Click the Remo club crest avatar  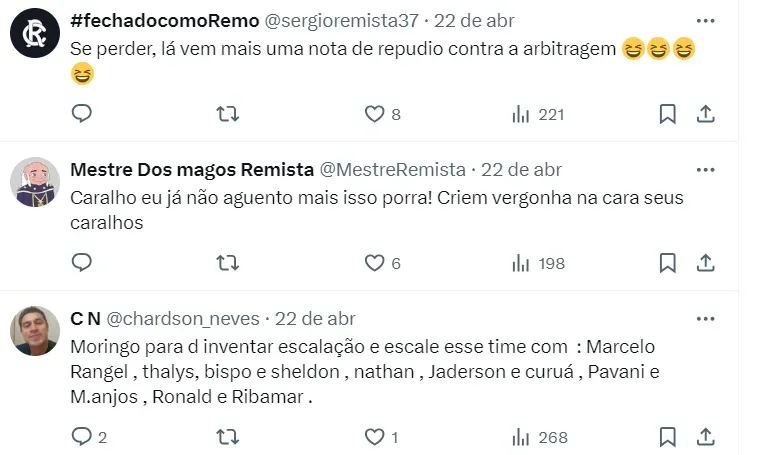coord(35,35)
